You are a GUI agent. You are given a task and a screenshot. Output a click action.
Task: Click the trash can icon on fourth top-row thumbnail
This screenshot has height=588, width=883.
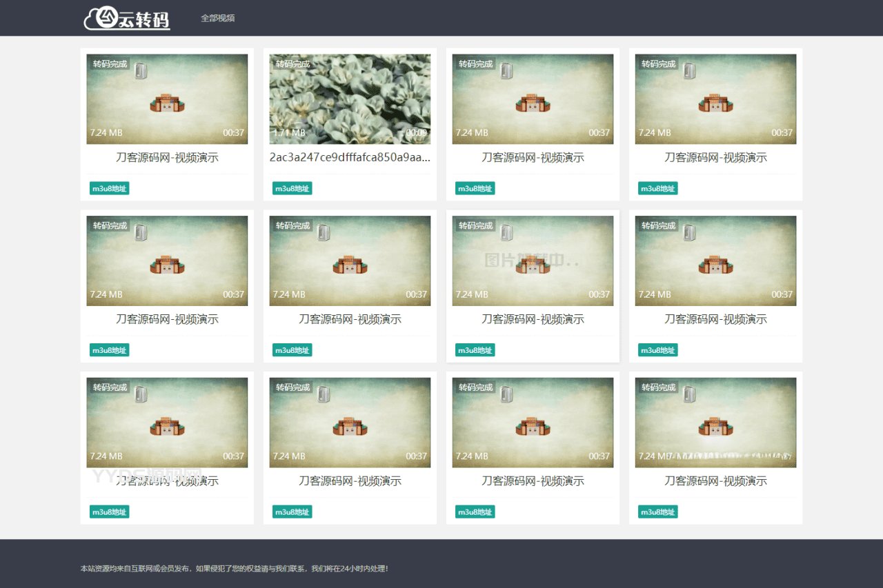click(689, 70)
